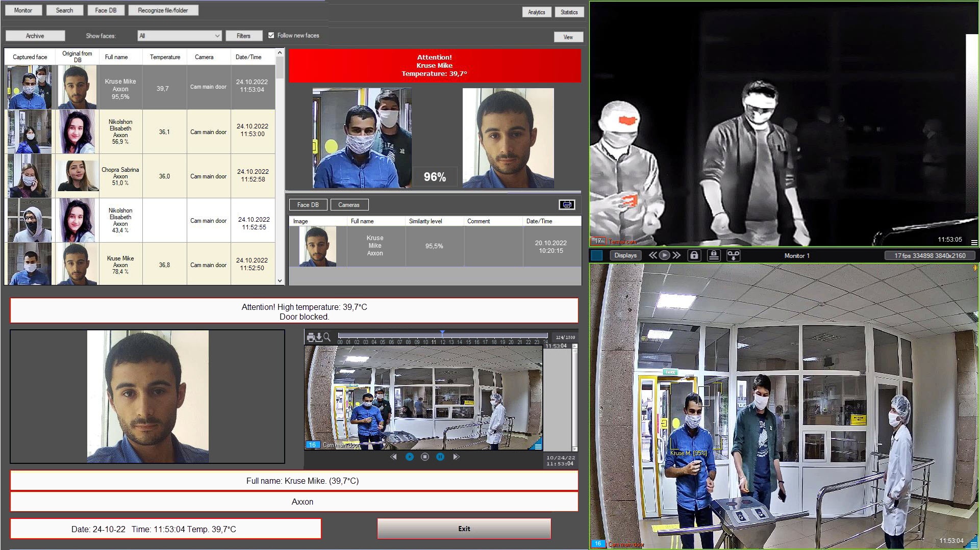Click the 96% similarity value
The width and height of the screenshot is (980, 550).
(435, 177)
